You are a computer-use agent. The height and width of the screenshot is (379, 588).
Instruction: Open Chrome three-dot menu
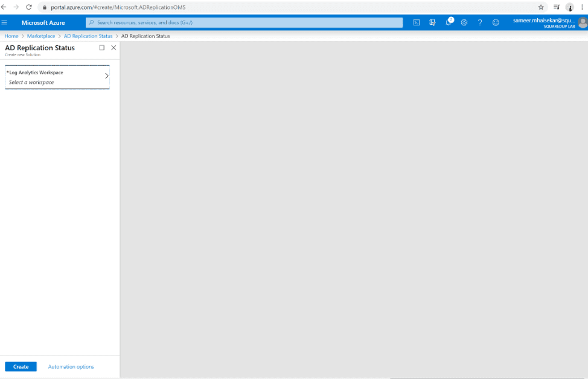pyautogui.click(x=582, y=7)
